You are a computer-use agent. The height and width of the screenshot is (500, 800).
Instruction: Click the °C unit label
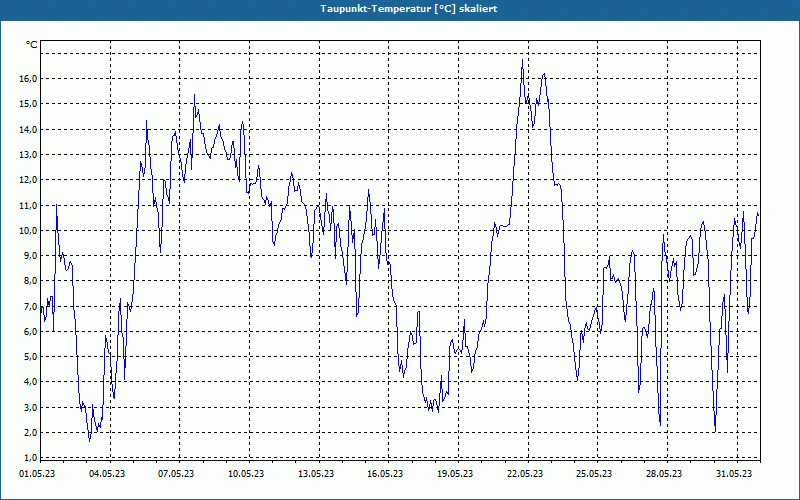32,45
